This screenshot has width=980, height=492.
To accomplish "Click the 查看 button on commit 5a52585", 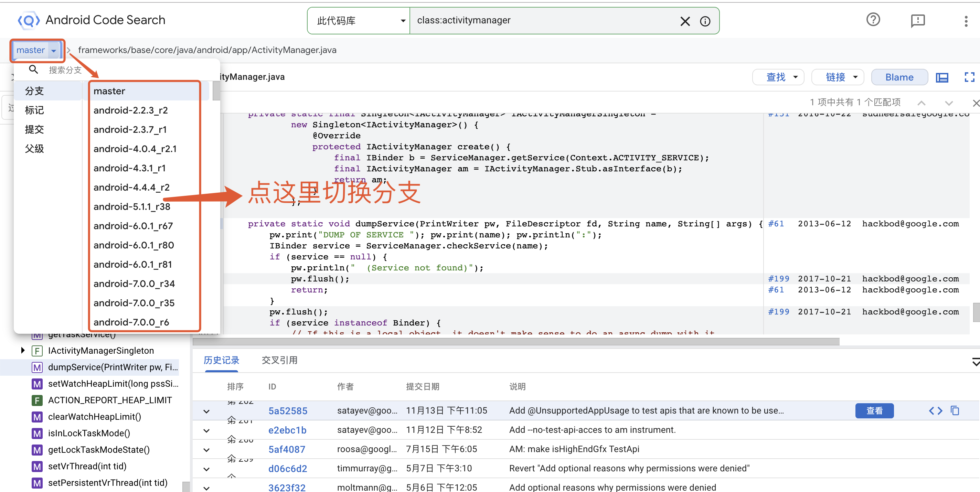I will tap(874, 410).
